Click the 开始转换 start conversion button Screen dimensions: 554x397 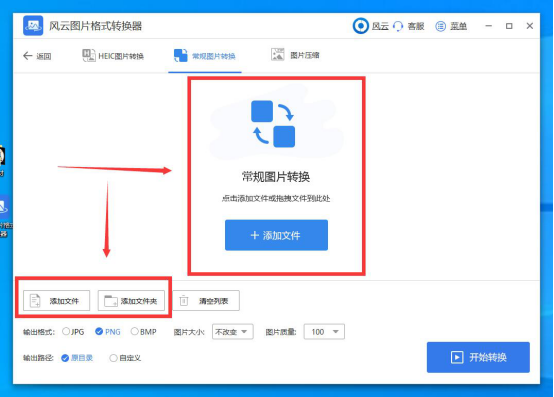click(478, 357)
